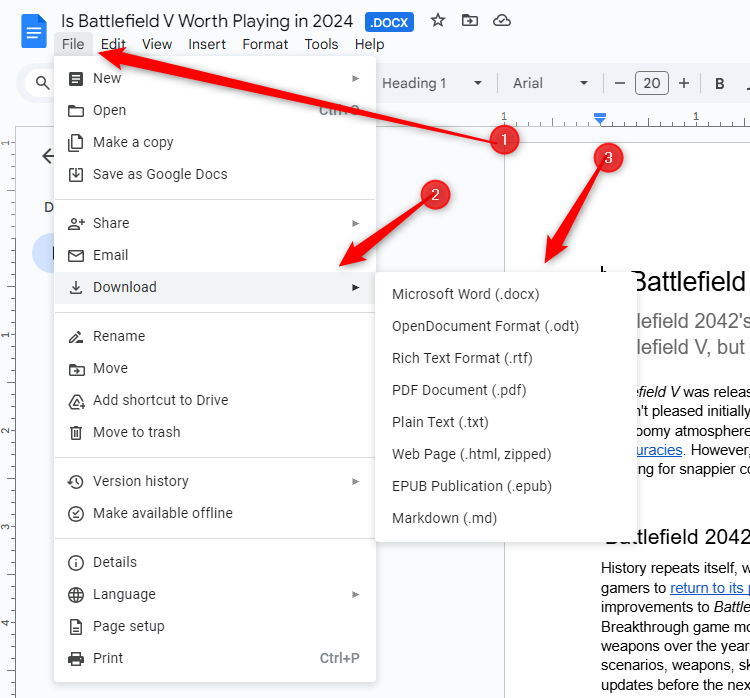Click the font size field showing 20
This screenshot has height=698, width=750.
651,83
